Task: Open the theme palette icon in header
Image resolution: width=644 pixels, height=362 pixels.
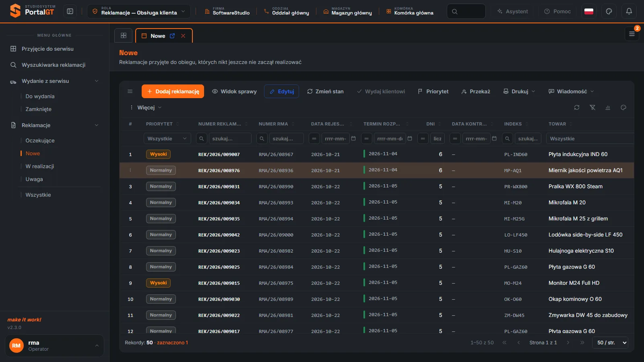Action: point(609,11)
